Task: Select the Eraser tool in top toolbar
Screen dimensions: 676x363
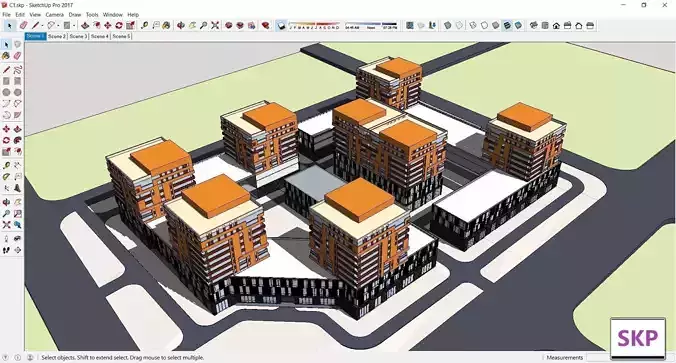Action: click(24, 26)
